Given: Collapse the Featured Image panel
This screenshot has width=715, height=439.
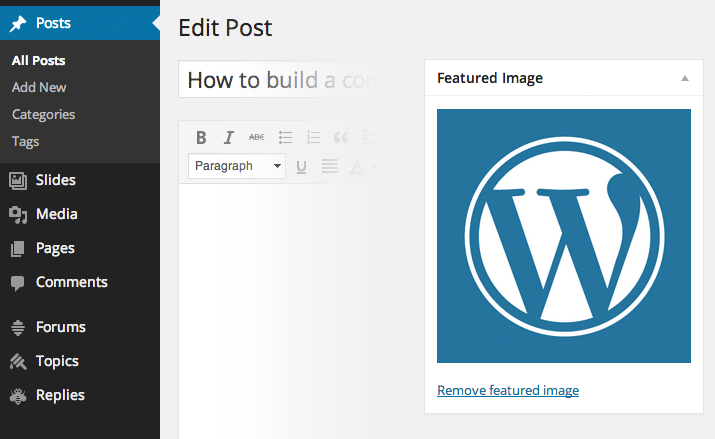Looking at the screenshot, I should click(x=685, y=78).
